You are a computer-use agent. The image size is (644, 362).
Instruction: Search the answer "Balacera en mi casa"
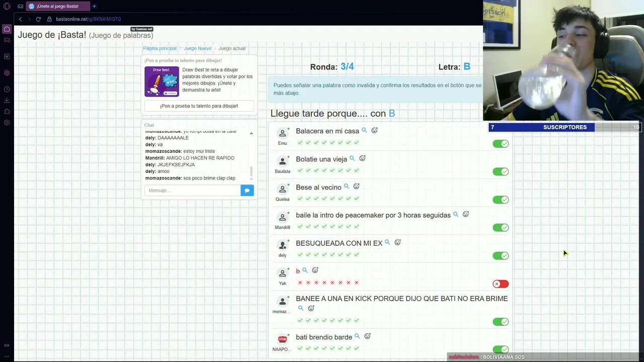coord(364,130)
